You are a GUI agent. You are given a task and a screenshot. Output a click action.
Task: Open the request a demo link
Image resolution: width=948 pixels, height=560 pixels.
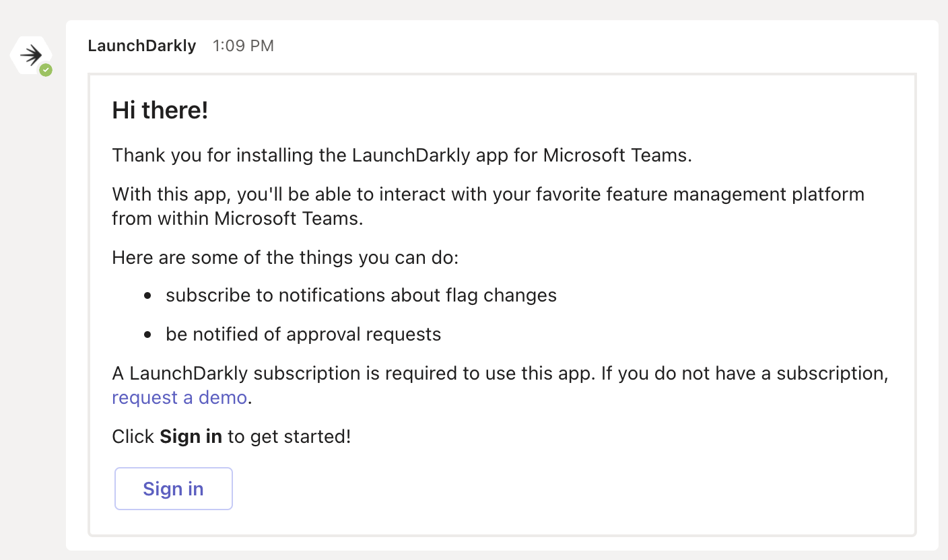(179, 397)
